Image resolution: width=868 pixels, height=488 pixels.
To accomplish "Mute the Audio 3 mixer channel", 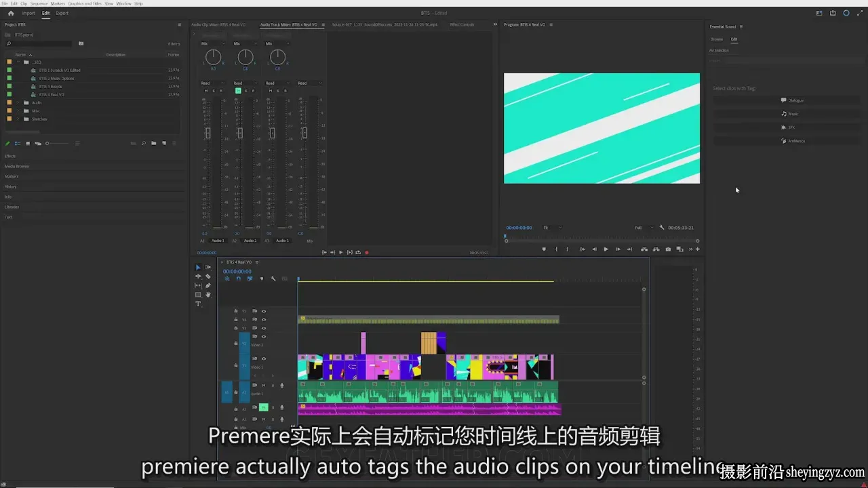I will coord(271,91).
